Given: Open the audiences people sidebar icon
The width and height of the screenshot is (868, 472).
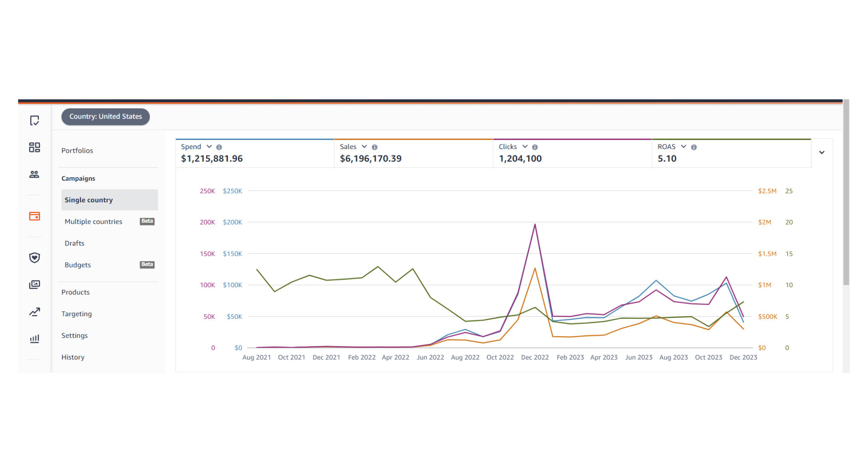Looking at the screenshot, I should click(34, 174).
